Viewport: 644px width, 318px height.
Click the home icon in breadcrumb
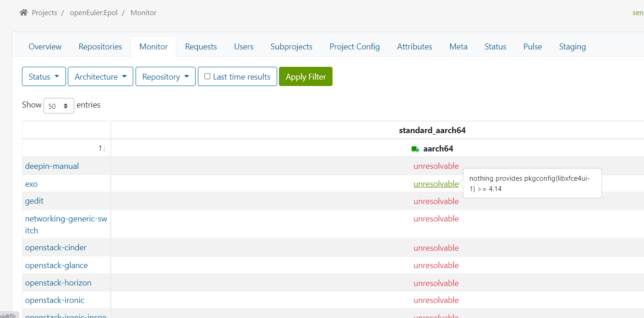23,12
